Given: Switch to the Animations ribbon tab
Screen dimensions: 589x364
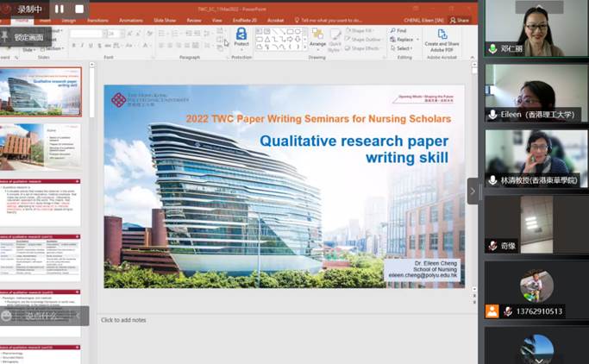Looking at the screenshot, I should 131,20.
